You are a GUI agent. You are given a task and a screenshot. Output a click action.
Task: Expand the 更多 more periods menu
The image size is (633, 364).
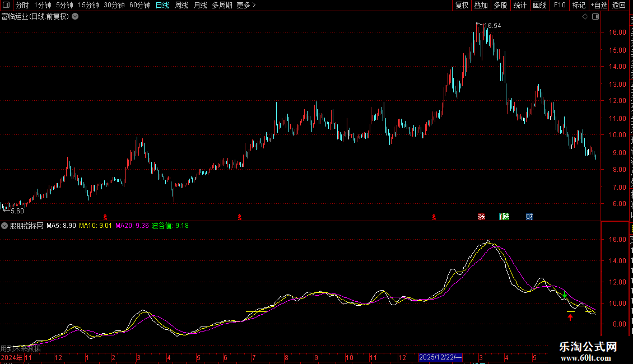(x=246, y=5)
